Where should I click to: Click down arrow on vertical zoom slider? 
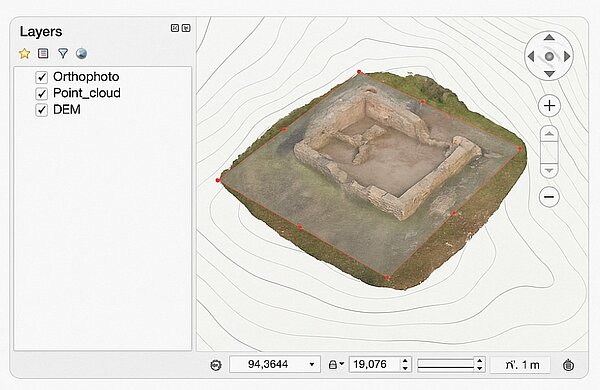coord(549,171)
